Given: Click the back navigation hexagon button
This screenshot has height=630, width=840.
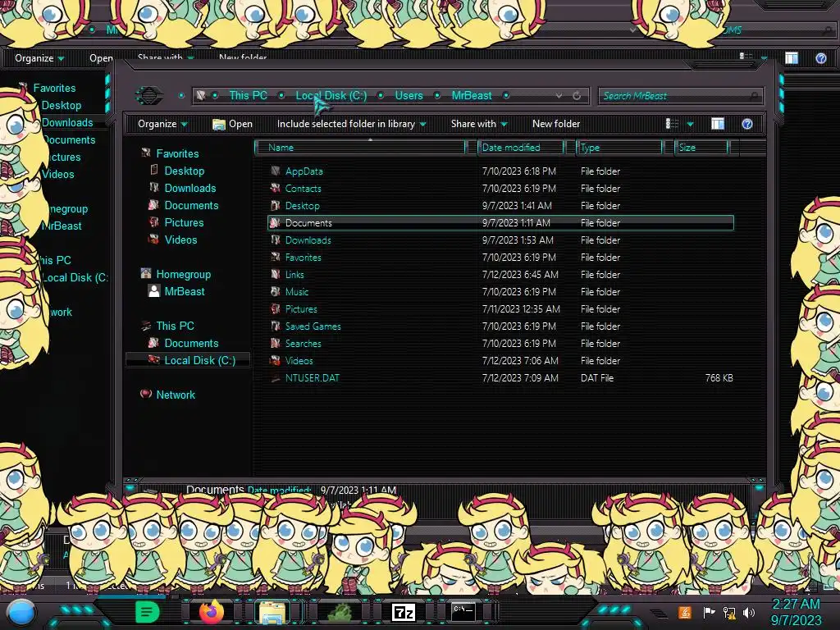Looking at the screenshot, I should click(149, 95).
